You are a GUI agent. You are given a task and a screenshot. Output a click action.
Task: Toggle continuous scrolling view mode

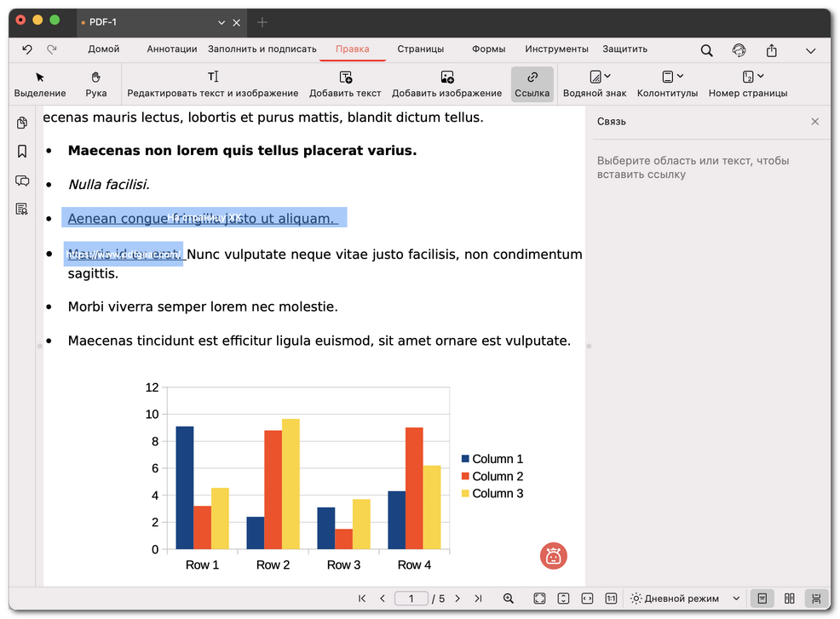pos(816,599)
